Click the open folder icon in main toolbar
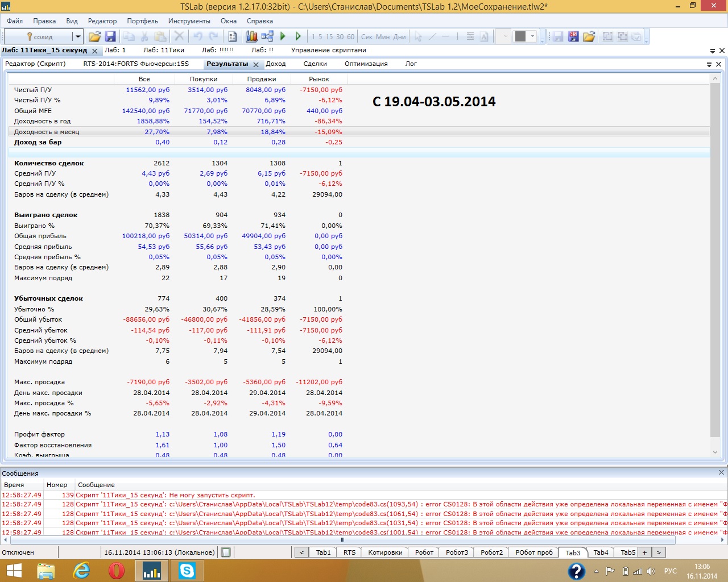Image resolution: width=728 pixels, height=582 pixels. [x=94, y=37]
